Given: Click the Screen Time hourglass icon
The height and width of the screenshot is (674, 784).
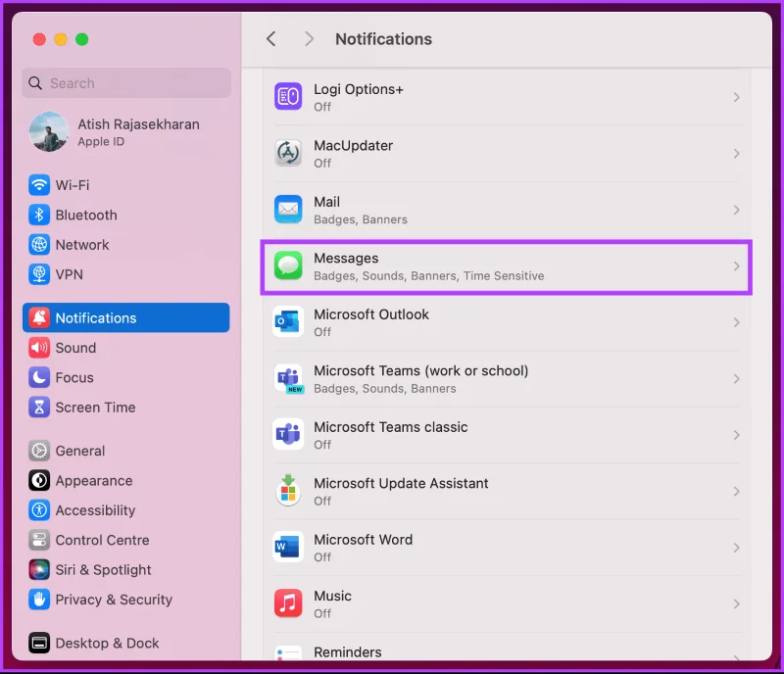Looking at the screenshot, I should [39, 408].
